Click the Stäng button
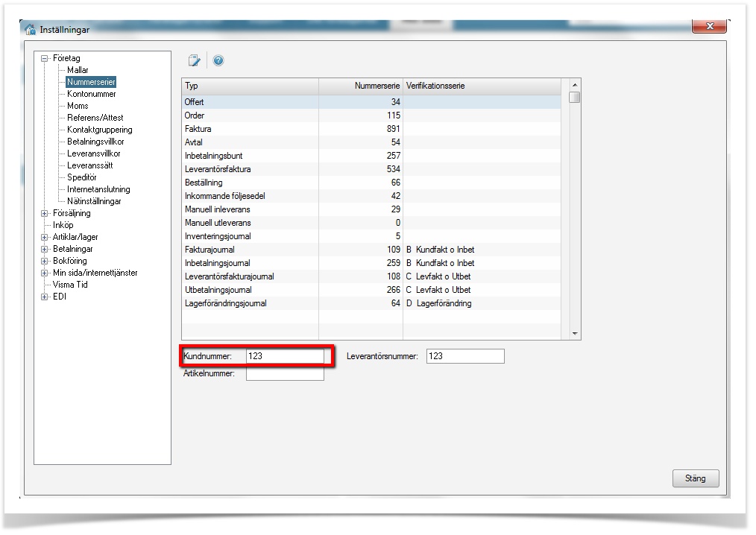The height and width of the screenshot is (535, 756). pyautogui.click(x=695, y=478)
